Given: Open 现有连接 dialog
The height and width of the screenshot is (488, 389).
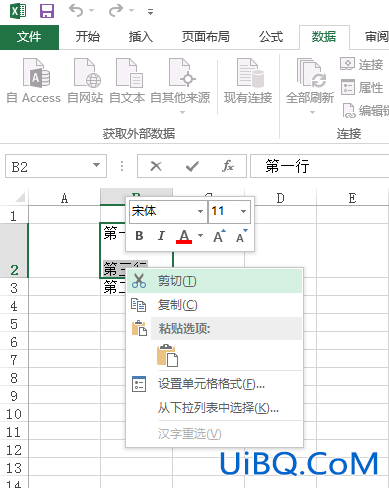Looking at the screenshot, I should click(248, 81).
